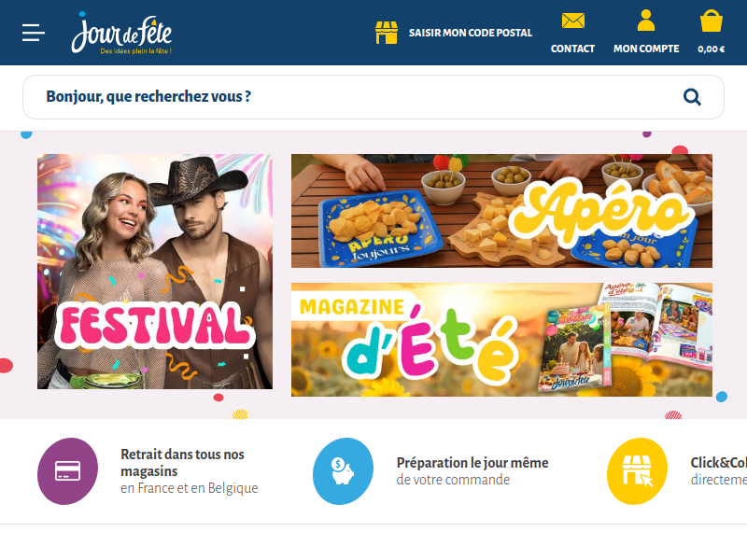This screenshot has height=560, width=747.
Task: Open the Festival banner image
Action: pos(155,272)
